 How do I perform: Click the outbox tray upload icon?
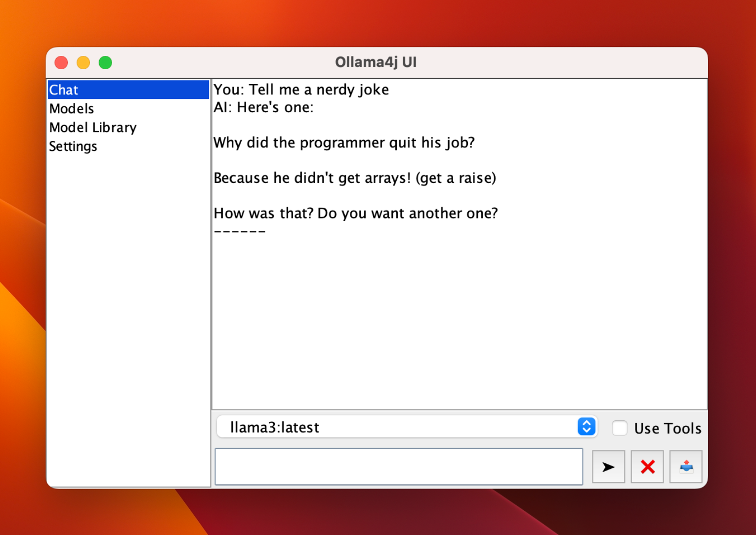(x=686, y=467)
